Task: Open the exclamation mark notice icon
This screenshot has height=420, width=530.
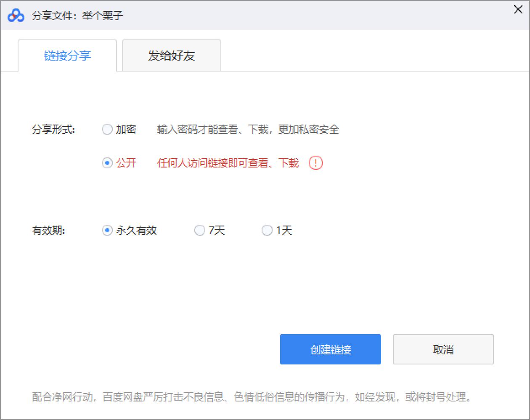Action: [x=316, y=163]
